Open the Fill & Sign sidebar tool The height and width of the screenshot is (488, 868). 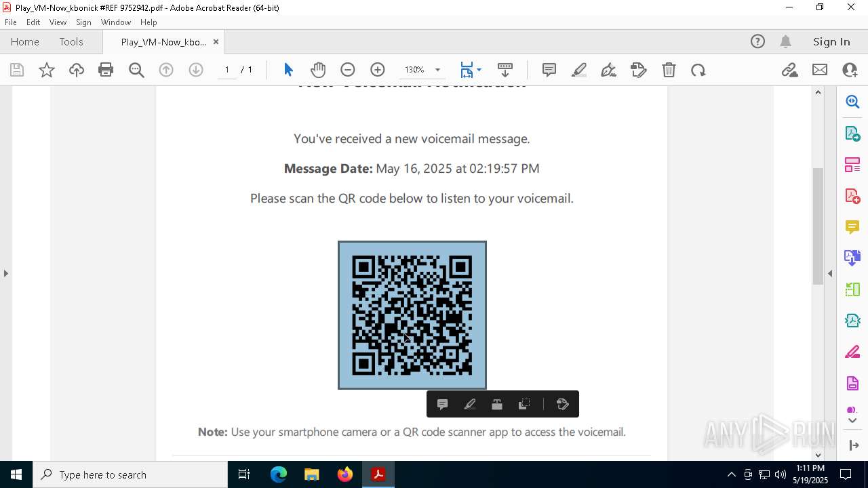coord(852,352)
